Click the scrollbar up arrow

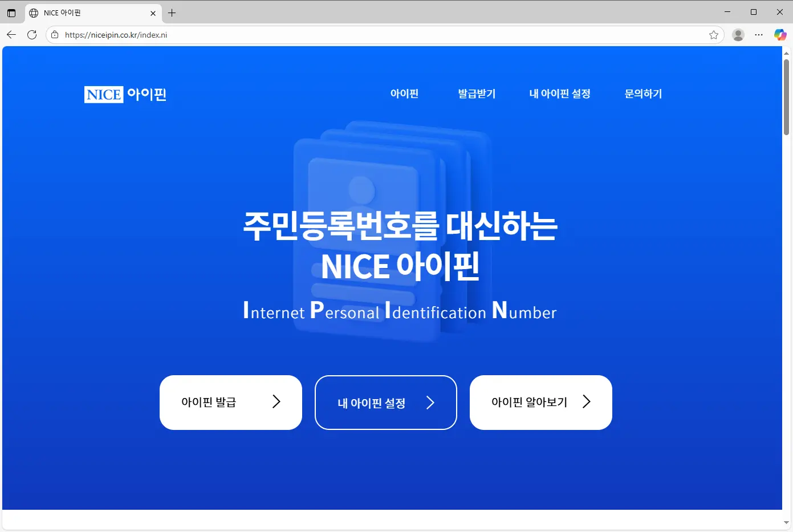(786, 53)
